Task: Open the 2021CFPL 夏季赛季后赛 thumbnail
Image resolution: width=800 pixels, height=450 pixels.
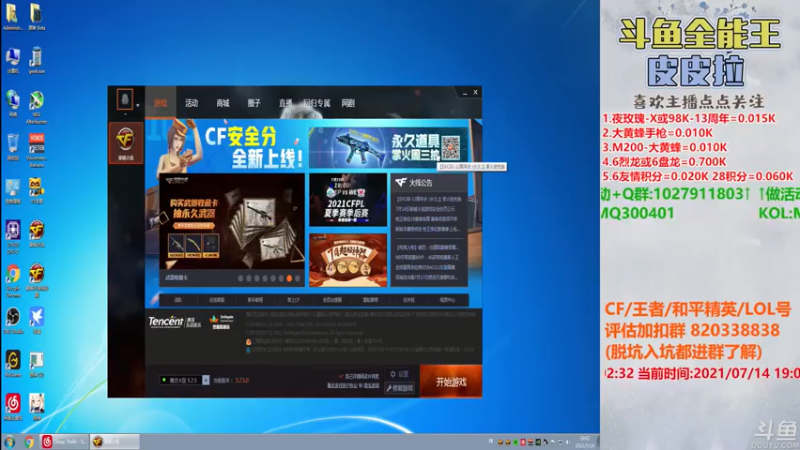Action: pyautogui.click(x=348, y=199)
